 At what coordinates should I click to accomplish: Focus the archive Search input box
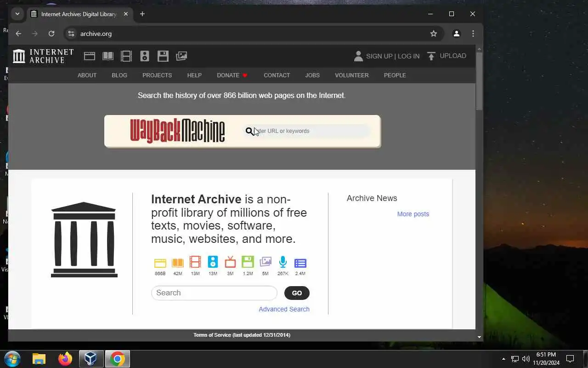point(214,293)
